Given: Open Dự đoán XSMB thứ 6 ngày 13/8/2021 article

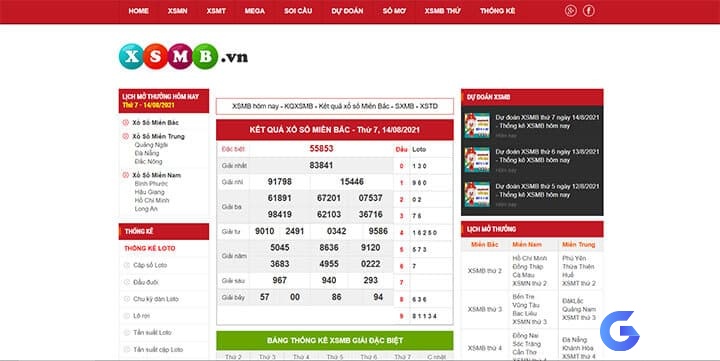Looking at the screenshot, I should (547, 156).
